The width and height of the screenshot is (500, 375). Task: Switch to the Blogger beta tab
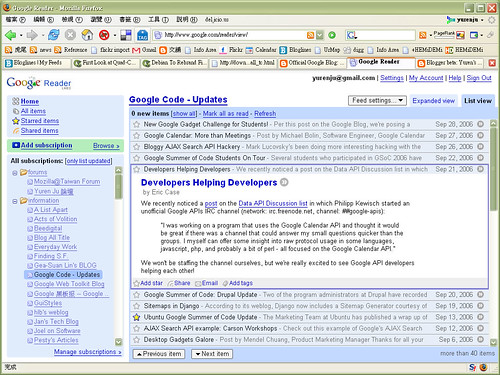click(450, 63)
